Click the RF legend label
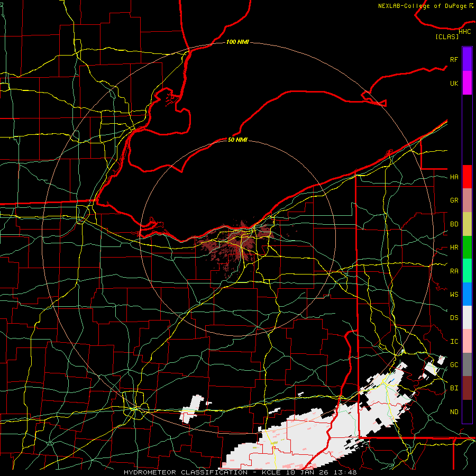 454,59
